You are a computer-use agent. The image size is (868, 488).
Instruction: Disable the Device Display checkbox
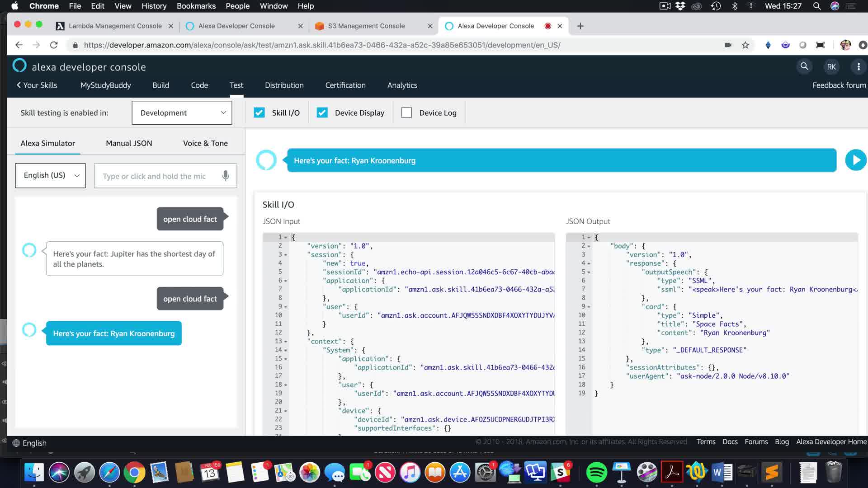coord(322,113)
